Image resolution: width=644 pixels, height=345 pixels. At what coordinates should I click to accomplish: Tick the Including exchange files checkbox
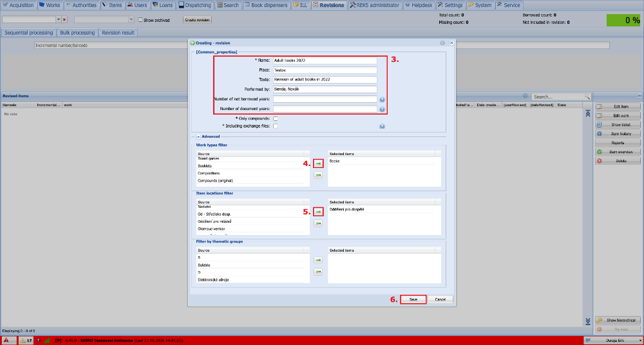click(276, 126)
